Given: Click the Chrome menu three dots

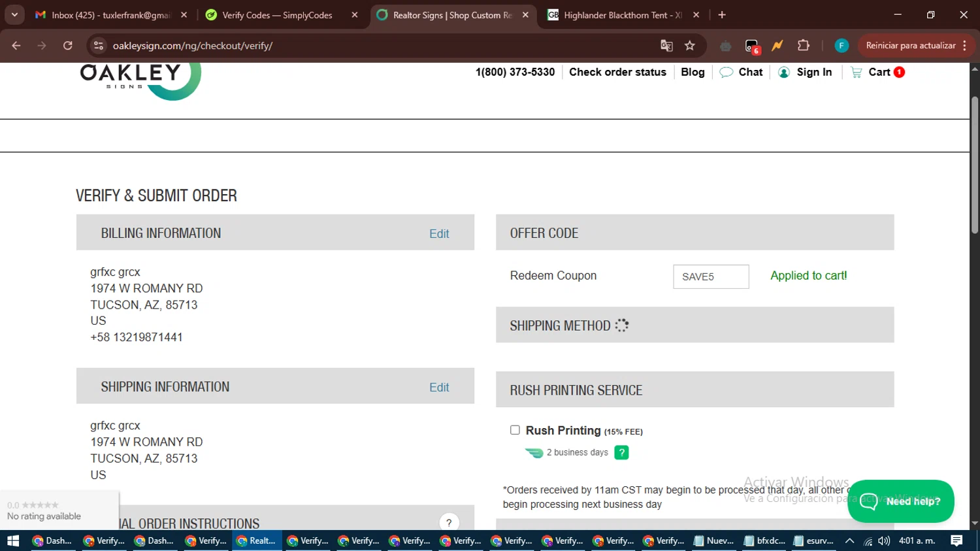Looking at the screenshot, I should (964, 46).
